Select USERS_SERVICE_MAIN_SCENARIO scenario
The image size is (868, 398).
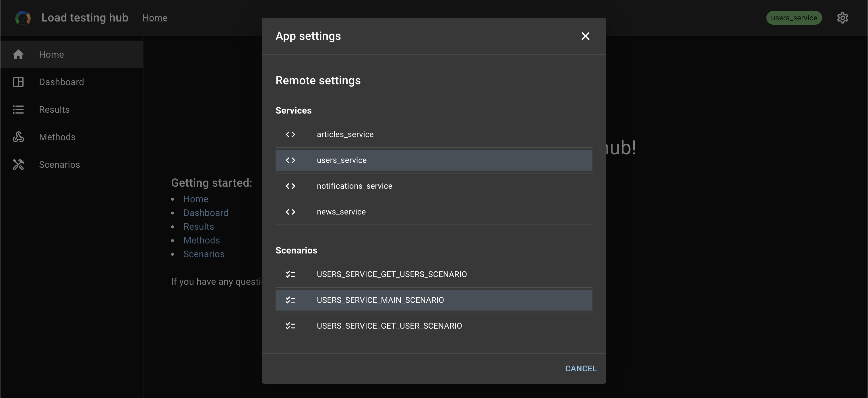coord(434,300)
